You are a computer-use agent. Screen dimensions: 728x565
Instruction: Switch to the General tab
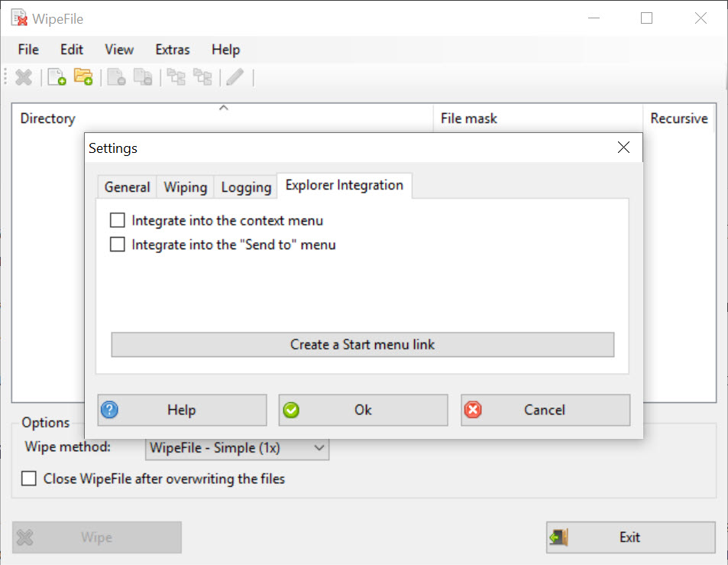(x=128, y=187)
